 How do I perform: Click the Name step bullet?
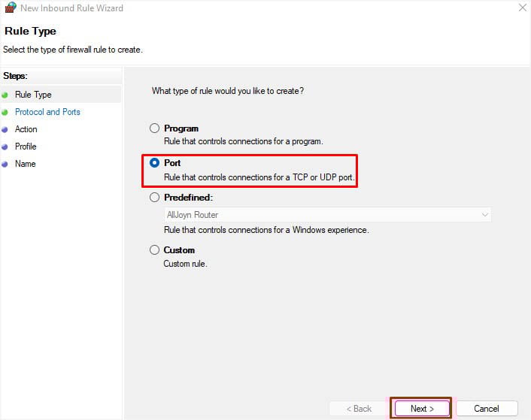click(x=5, y=165)
